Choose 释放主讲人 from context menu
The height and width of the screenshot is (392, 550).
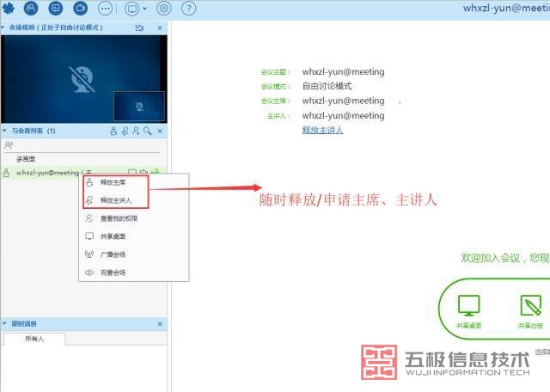(134, 200)
